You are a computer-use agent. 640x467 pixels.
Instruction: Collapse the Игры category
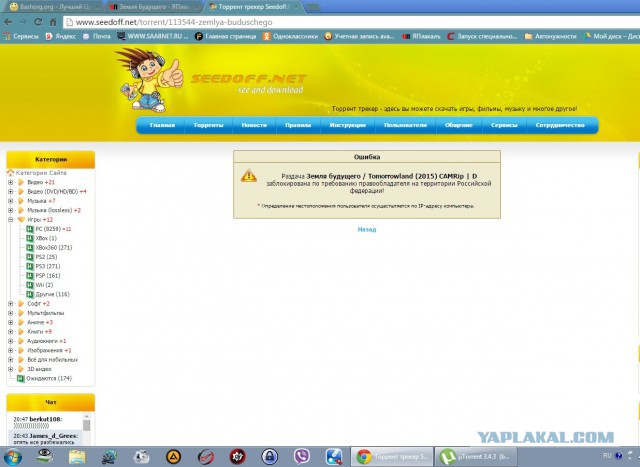(11, 220)
